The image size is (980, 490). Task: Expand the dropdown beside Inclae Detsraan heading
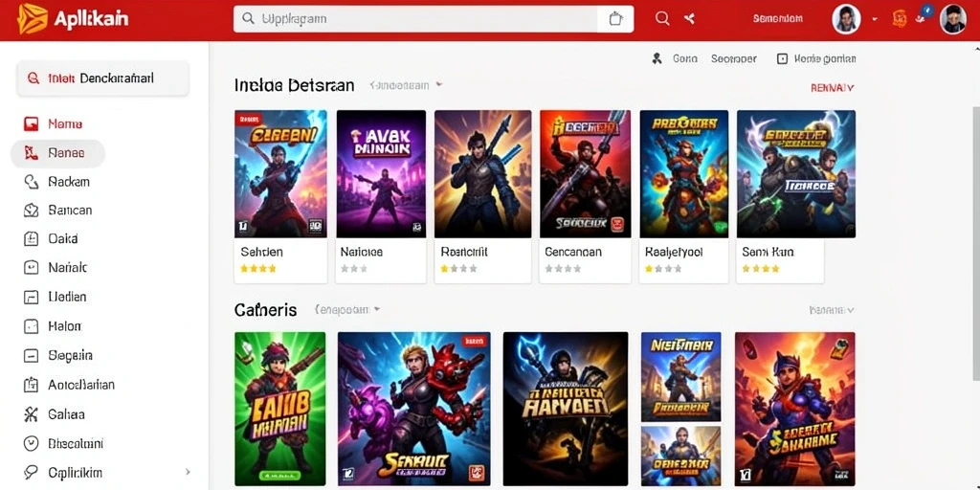click(x=438, y=84)
